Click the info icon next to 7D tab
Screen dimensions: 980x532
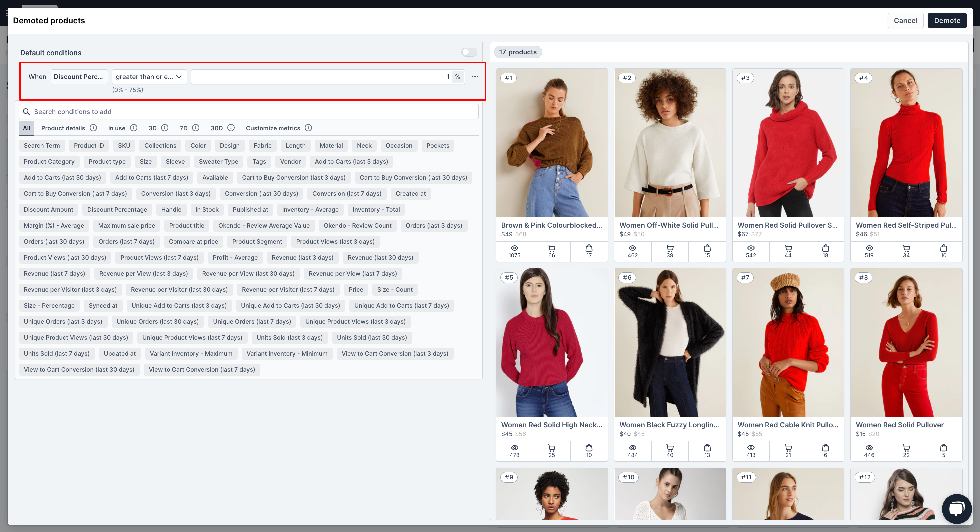click(x=196, y=128)
